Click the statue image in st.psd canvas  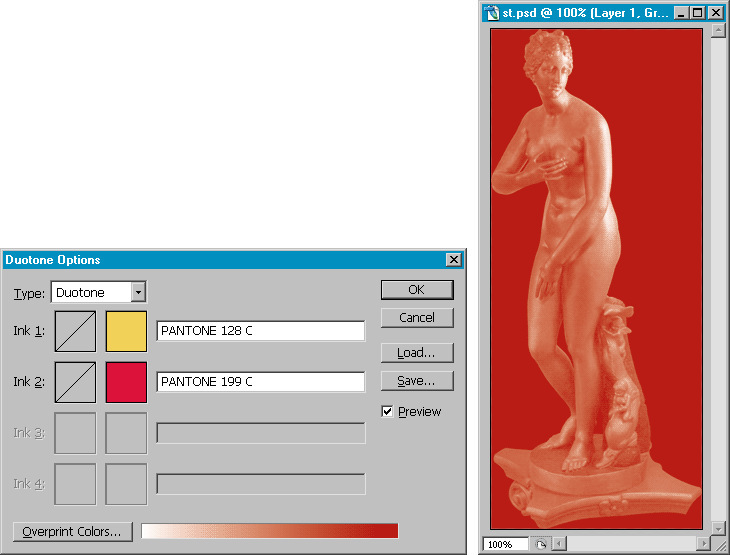click(596, 279)
